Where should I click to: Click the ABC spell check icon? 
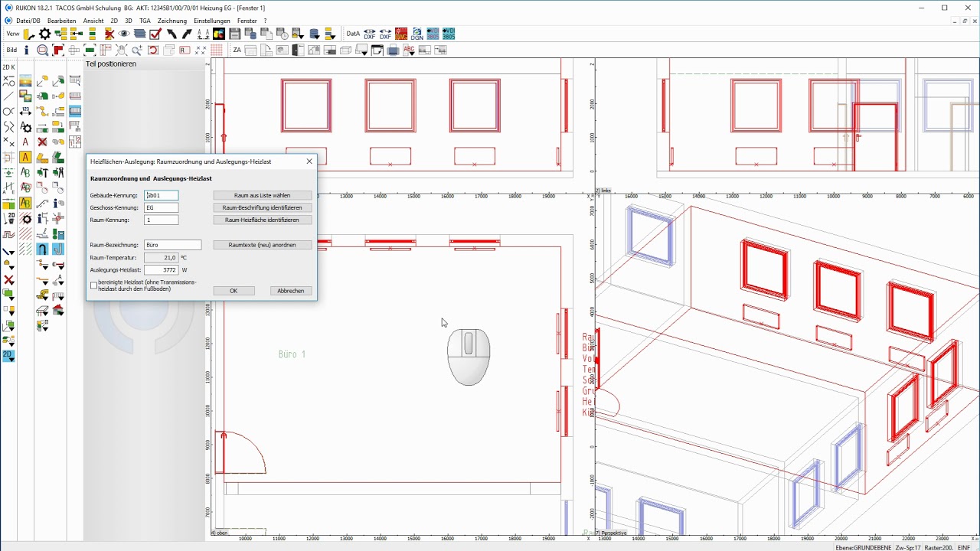[409, 51]
